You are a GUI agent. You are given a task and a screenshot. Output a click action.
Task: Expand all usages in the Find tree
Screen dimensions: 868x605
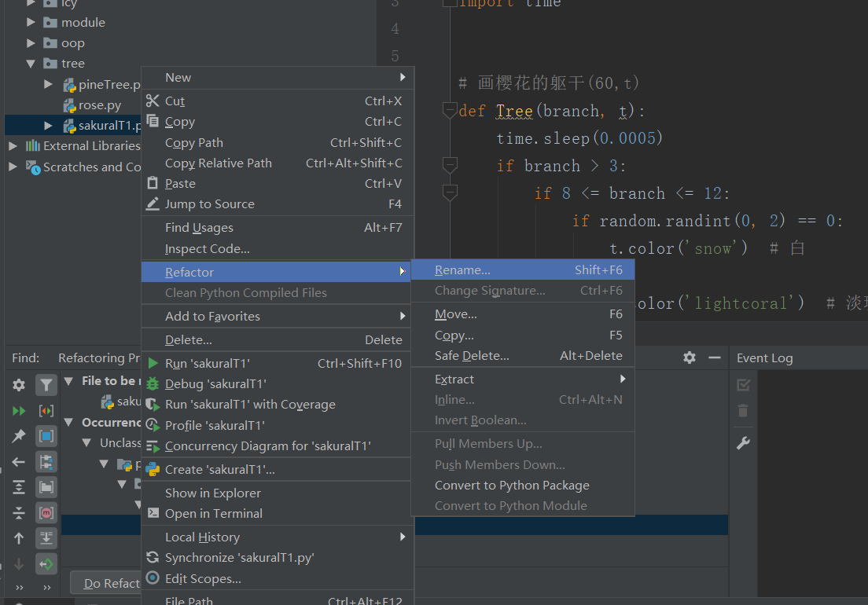pos(19,487)
